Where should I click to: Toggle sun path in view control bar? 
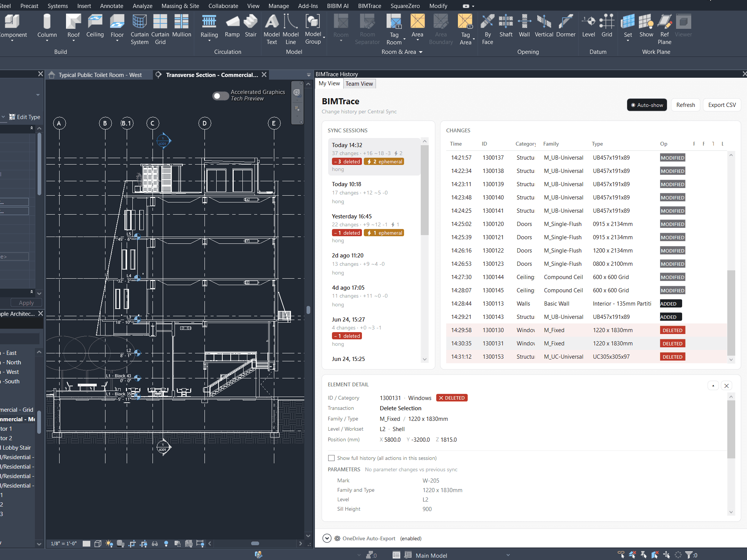pyautogui.click(x=109, y=543)
